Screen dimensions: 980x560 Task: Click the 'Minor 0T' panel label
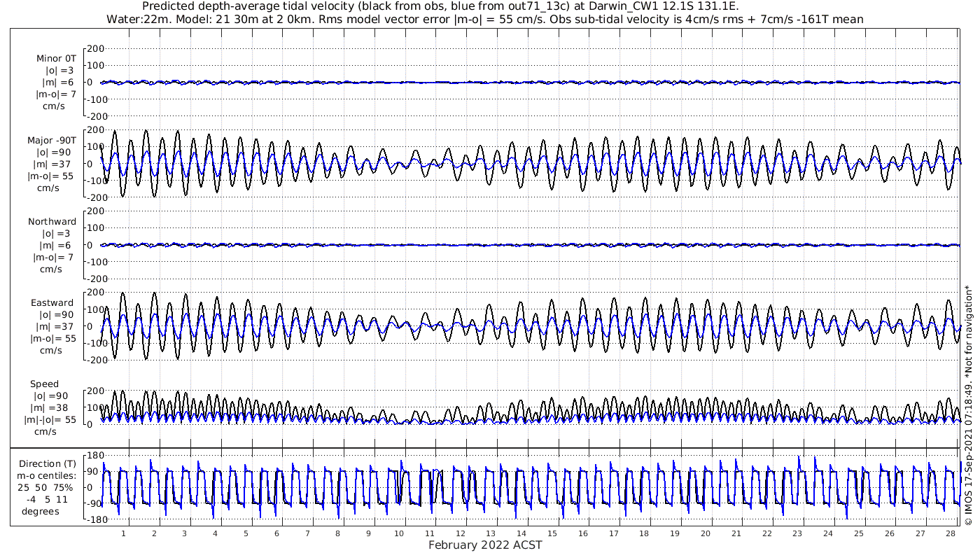tap(56, 59)
